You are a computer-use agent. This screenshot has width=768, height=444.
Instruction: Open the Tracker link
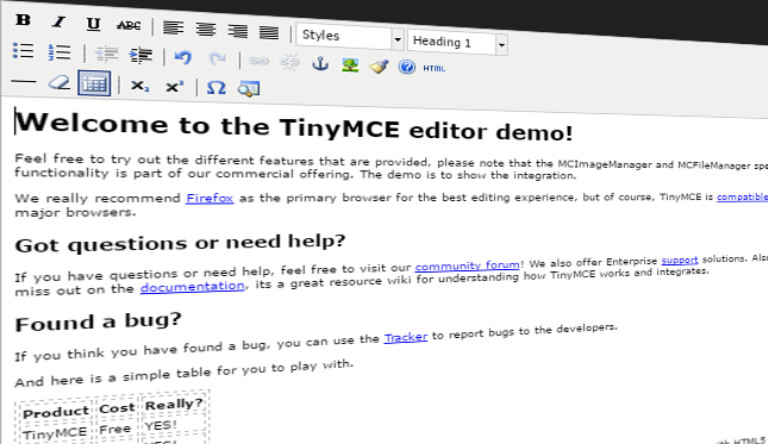click(x=406, y=338)
